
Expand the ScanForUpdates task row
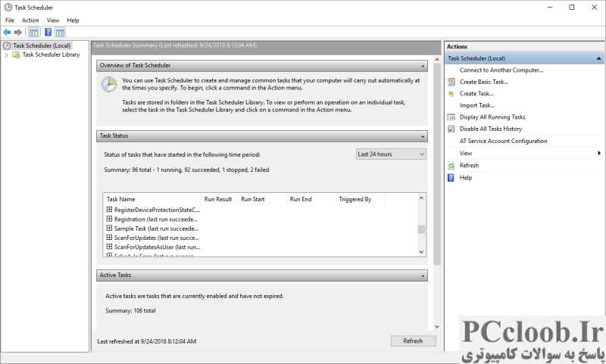[x=109, y=238]
